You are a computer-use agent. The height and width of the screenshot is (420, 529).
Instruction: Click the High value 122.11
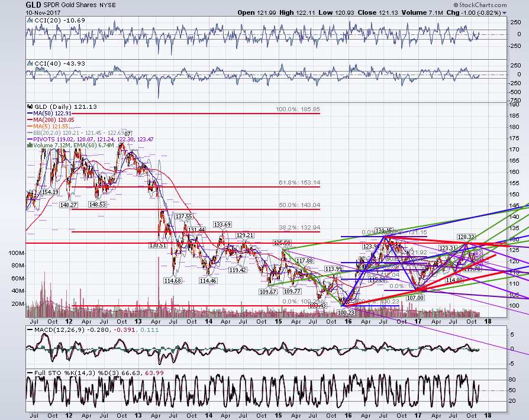click(306, 13)
